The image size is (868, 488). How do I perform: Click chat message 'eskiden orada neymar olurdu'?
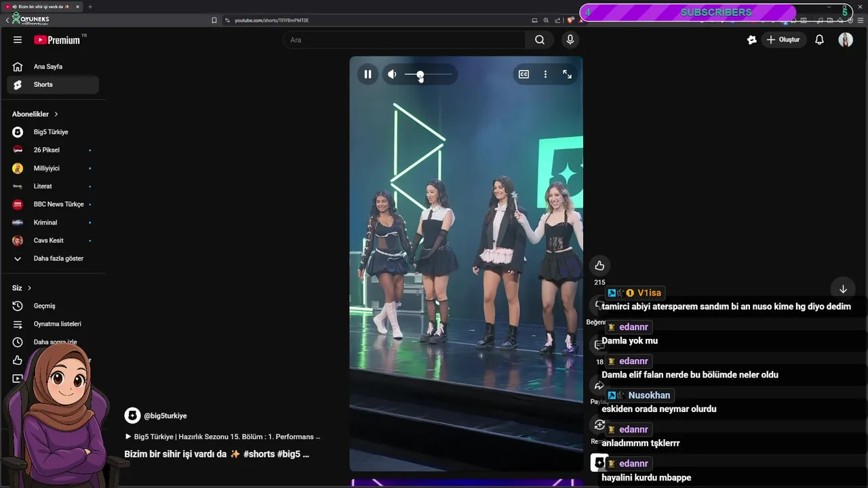tap(659, 409)
